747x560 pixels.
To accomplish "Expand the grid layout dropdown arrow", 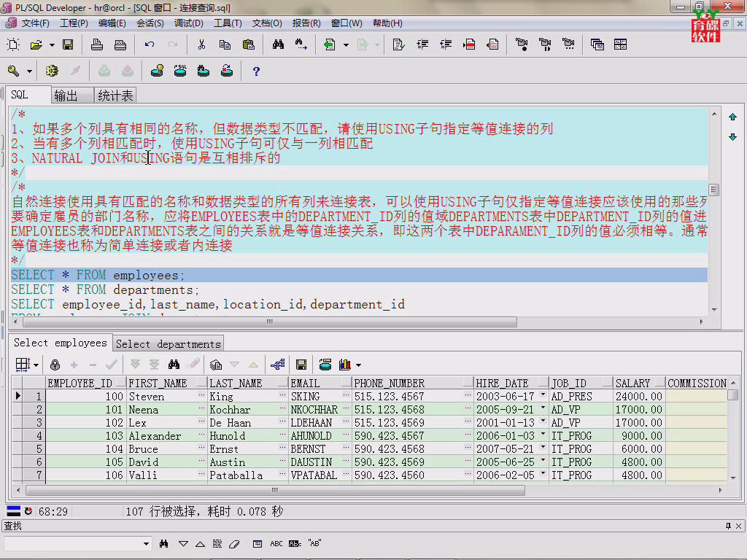I will point(36,365).
